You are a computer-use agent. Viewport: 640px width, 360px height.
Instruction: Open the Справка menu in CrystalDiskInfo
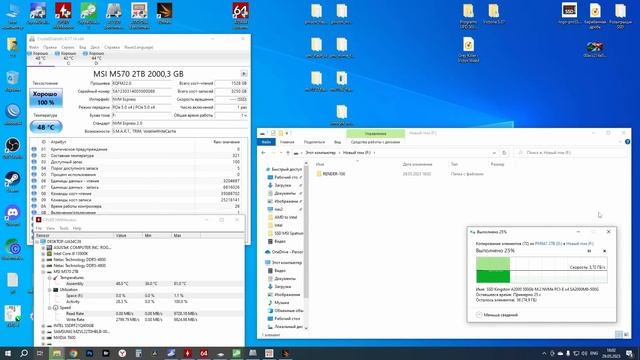tap(112, 47)
